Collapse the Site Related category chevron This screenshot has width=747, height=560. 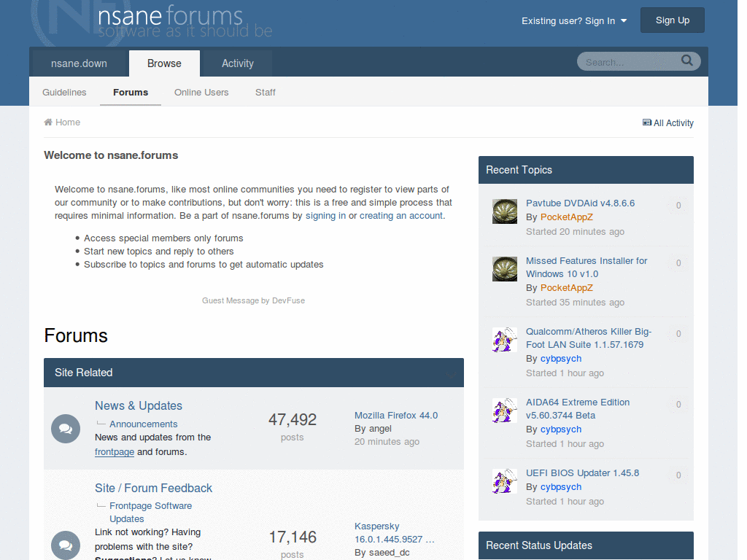(x=451, y=373)
